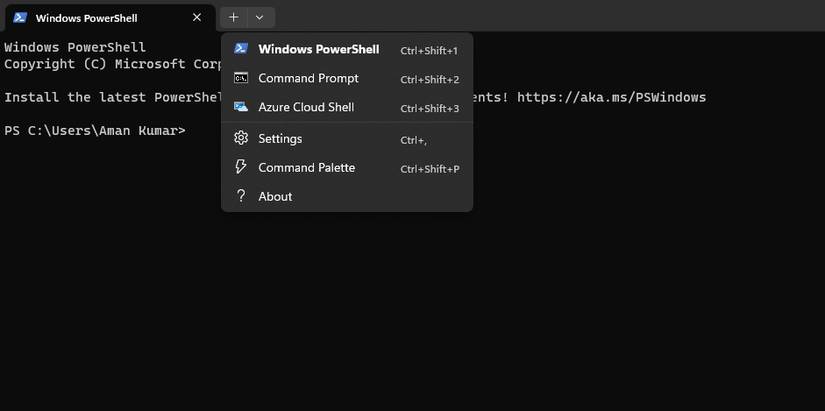Screen dimensions: 825x411
Task: Click the About question mark icon
Action: 241,196
